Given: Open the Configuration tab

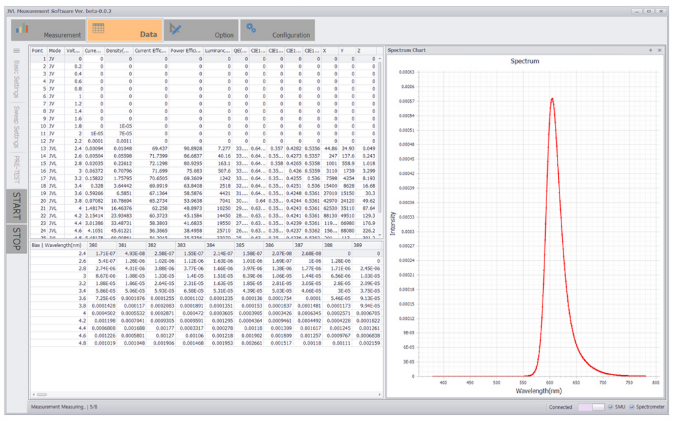Looking at the screenshot, I should click(x=277, y=30).
